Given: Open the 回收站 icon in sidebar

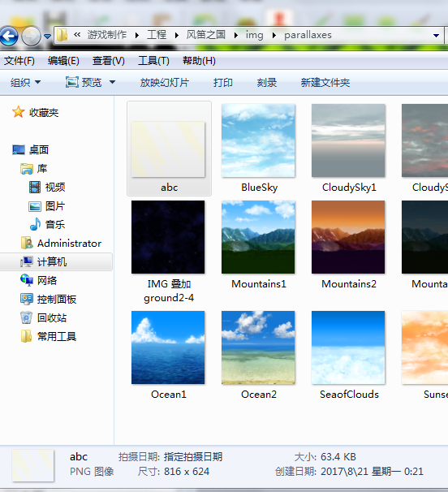Looking at the screenshot, I should point(26,317).
